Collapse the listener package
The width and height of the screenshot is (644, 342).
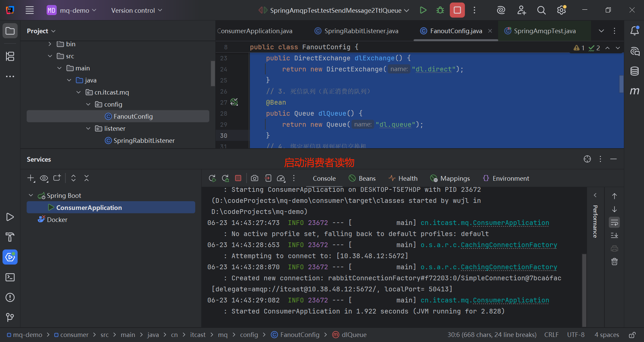click(88, 128)
